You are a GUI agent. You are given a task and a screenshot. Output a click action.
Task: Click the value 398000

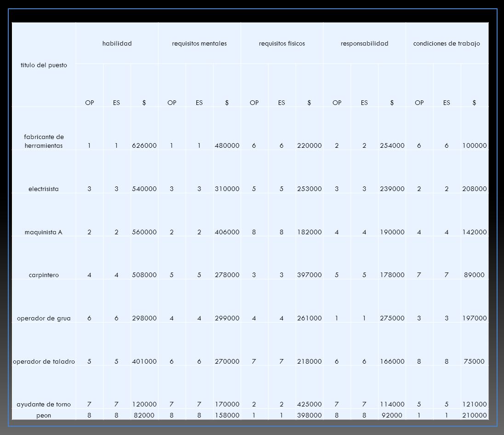coord(309,415)
